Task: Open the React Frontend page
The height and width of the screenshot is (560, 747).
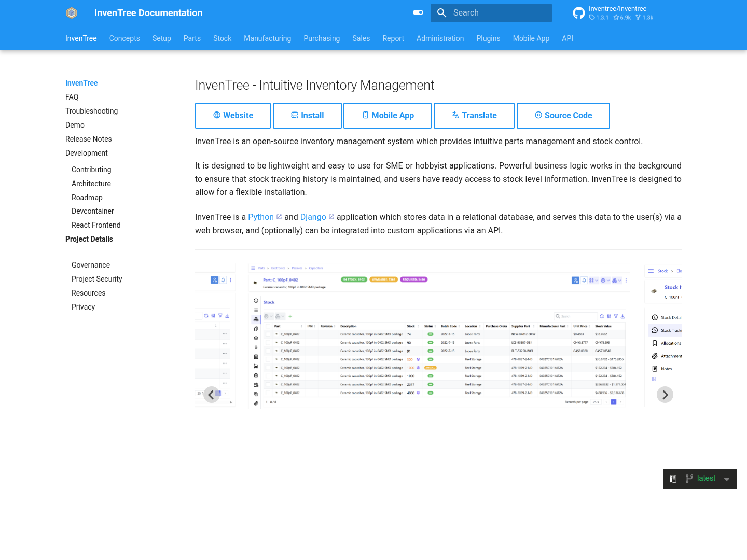Action: point(96,225)
